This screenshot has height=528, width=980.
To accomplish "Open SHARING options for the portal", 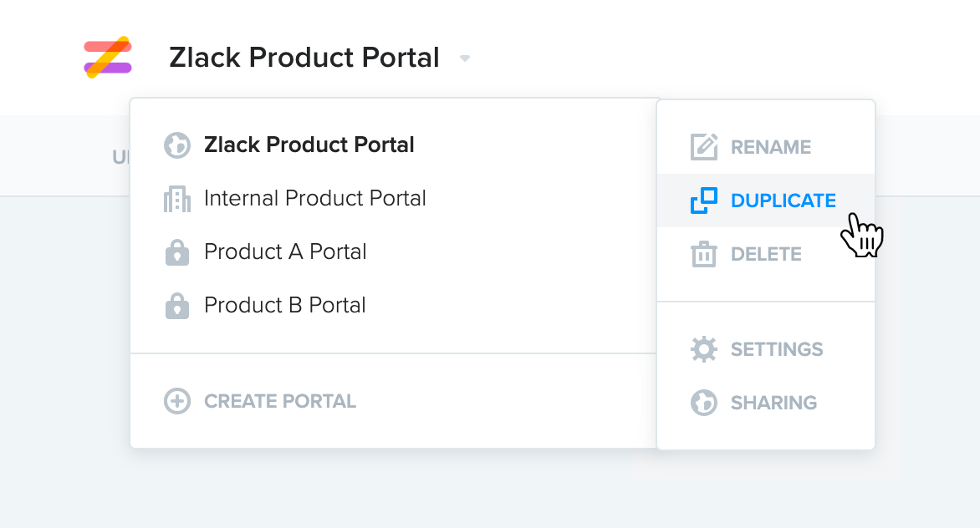I will point(773,403).
